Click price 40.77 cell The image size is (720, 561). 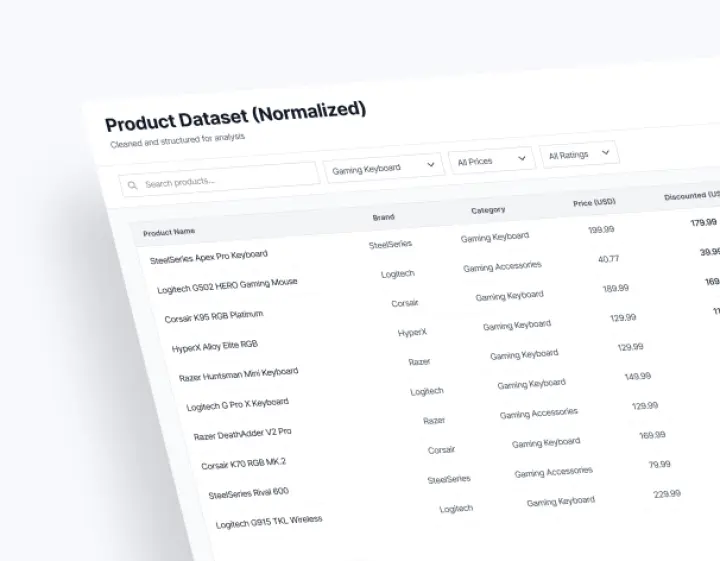coord(608,259)
